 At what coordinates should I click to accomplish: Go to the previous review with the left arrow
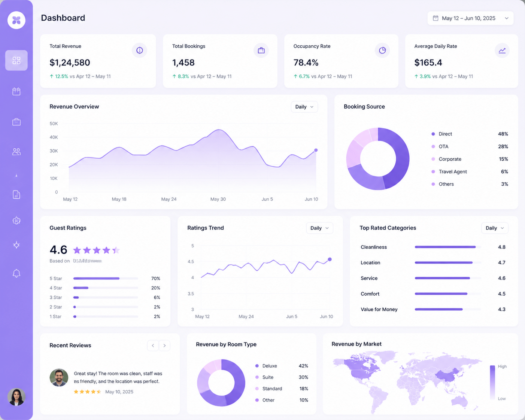(x=153, y=346)
